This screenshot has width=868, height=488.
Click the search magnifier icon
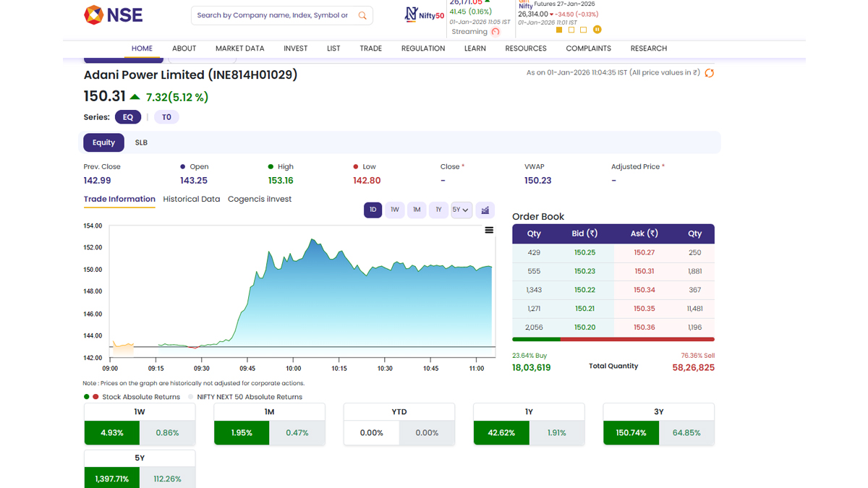362,15
